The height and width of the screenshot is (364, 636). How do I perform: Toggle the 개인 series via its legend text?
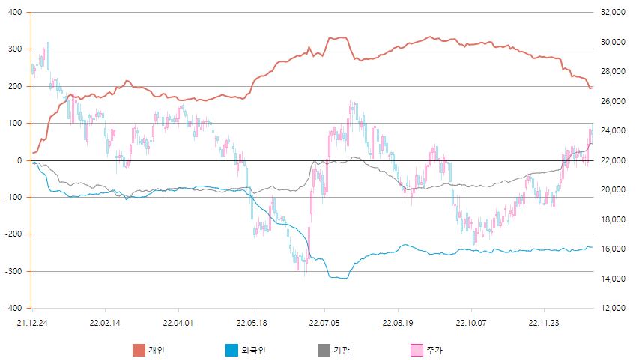click(x=156, y=350)
